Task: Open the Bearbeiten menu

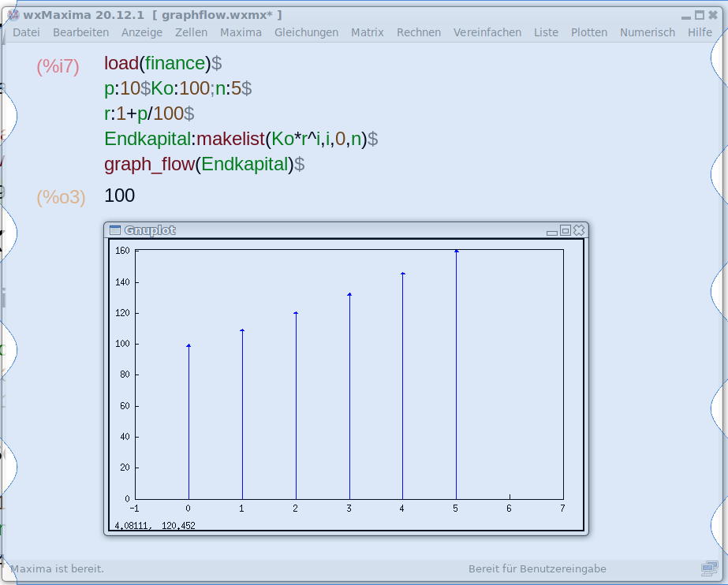Action: tap(80, 32)
